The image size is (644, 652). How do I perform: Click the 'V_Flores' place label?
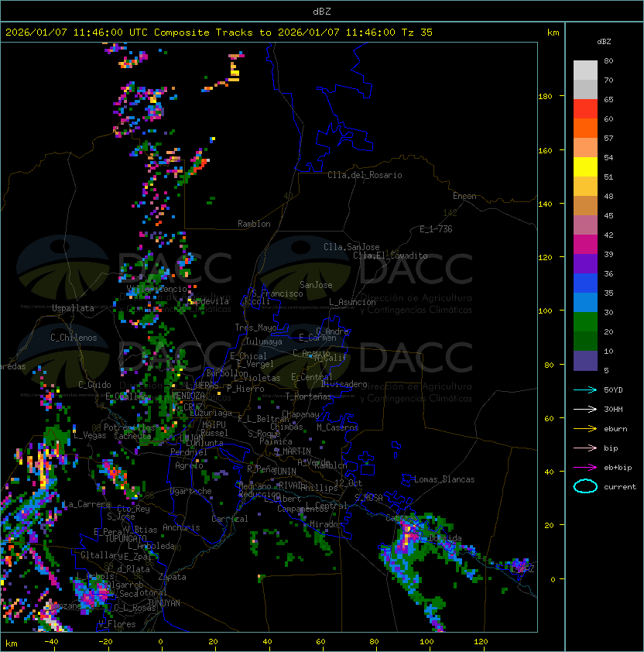(117, 624)
